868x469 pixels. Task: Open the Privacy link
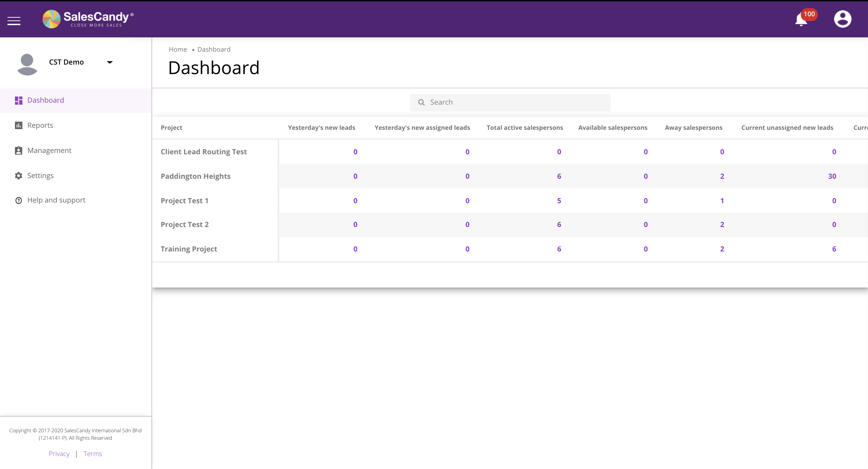(59, 454)
